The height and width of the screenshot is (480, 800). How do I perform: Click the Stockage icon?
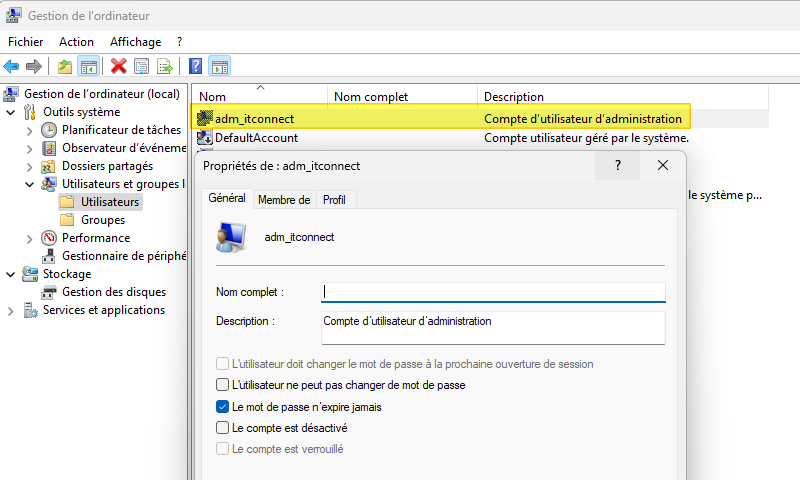point(30,274)
